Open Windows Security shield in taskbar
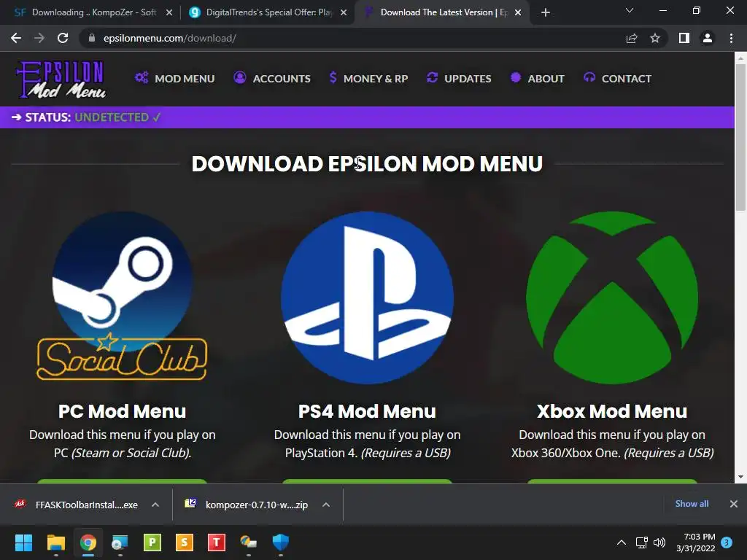747x560 pixels. coord(281,542)
